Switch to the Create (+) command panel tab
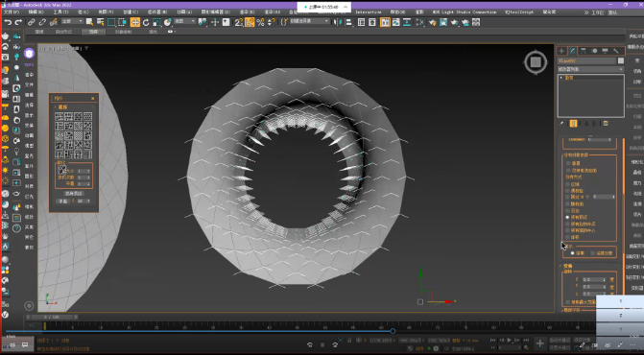The width and height of the screenshot is (644, 355). (x=561, y=51)
